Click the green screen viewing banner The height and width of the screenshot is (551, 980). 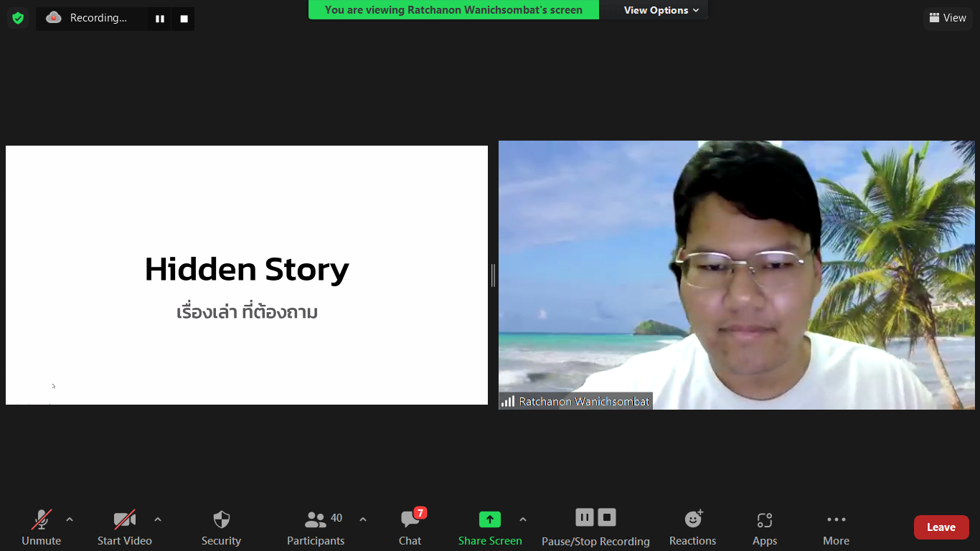(x=453, y=10)
